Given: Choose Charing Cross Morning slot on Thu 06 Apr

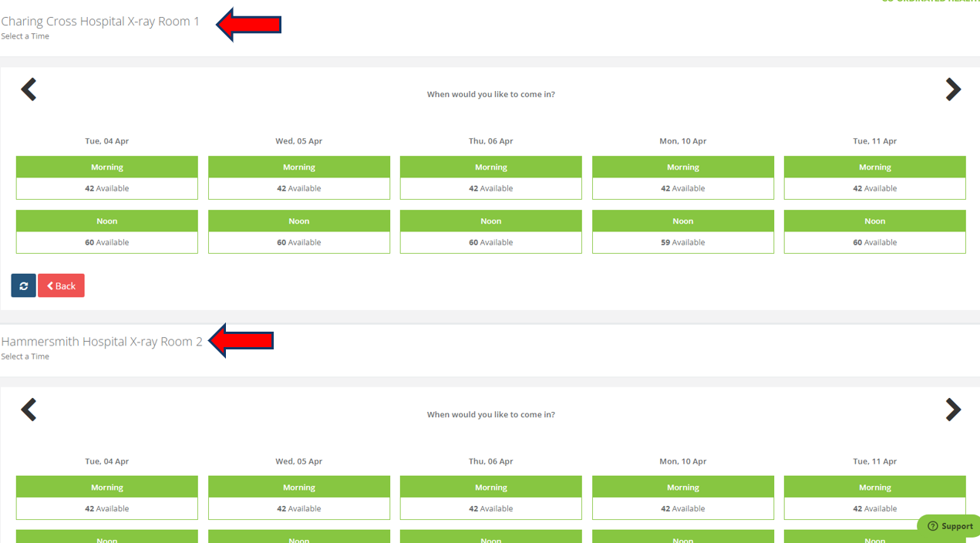Looking at the screenshot, I should 491,177.
